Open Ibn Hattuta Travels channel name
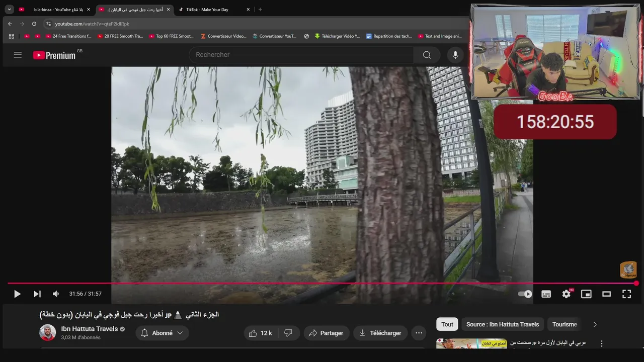644x362 pixels. 89,329
